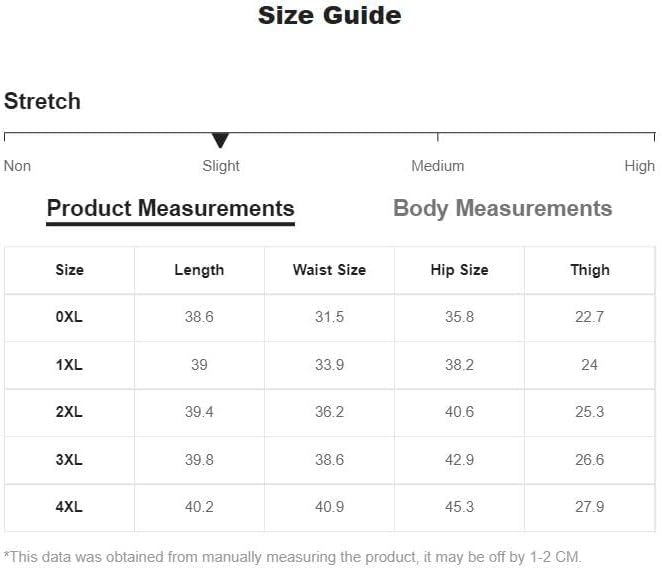The width and height of the screenshot is (662, 569).
Task: Click the Size Guide heading
Action: click(330, 16)
